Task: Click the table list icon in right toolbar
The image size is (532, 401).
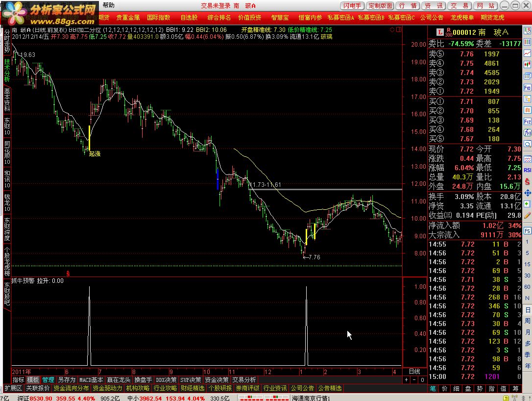Action: tap(527, 42)
